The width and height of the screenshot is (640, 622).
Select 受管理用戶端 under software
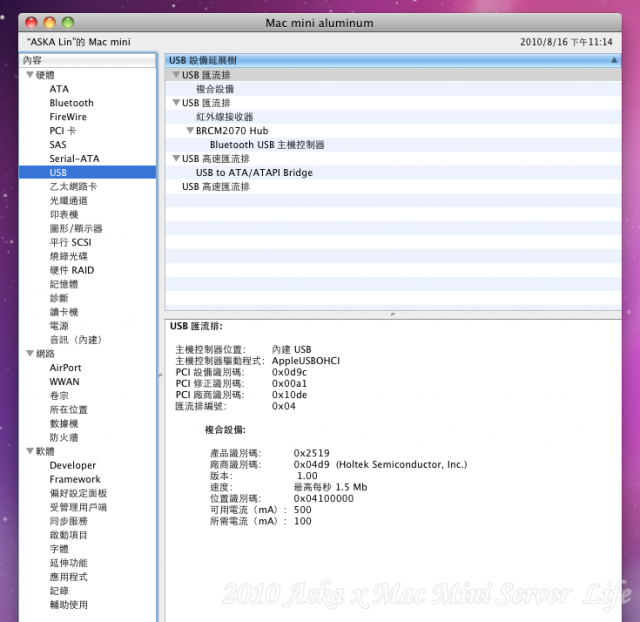click(78, 507)
